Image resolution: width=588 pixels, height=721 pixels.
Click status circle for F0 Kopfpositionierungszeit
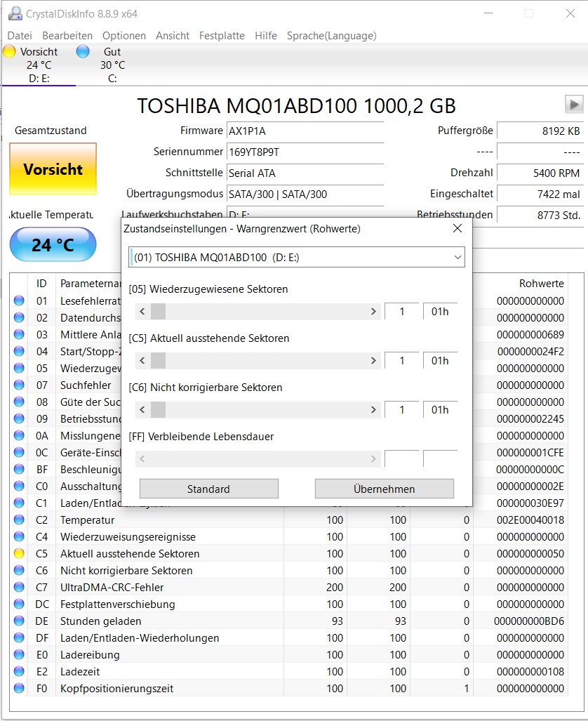coord(19,688)
